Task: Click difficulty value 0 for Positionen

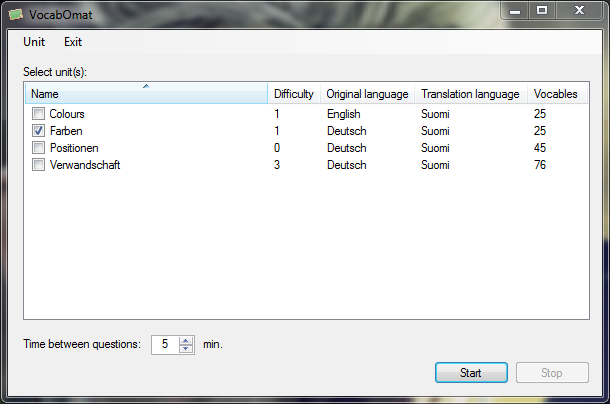Action: tap(277, 148)
